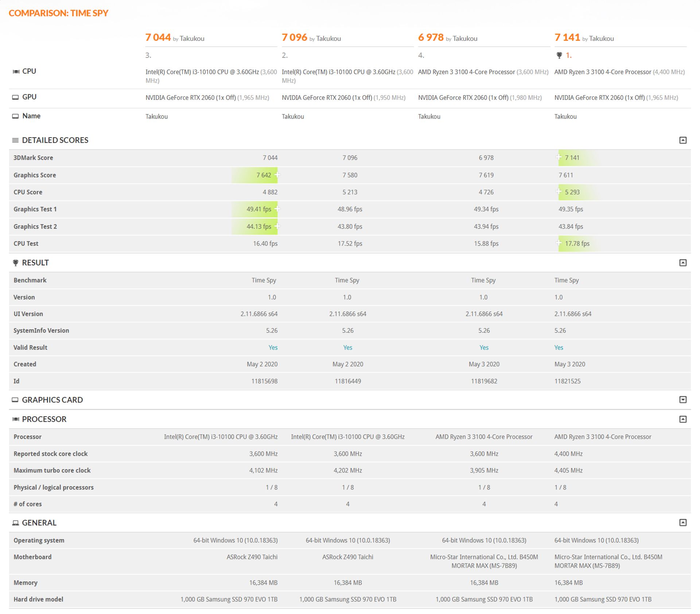Click the GPU monitor icon
700x614 pixels.
[x=16, y=97]
